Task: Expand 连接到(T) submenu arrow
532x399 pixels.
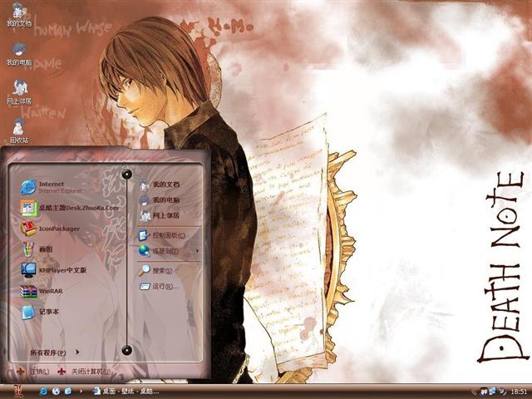Action: [x=197, y=251]
